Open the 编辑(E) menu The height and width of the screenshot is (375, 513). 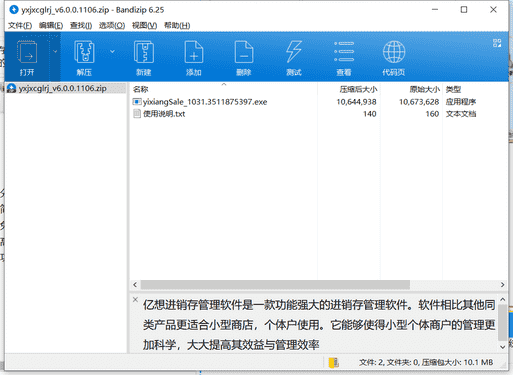51,25
